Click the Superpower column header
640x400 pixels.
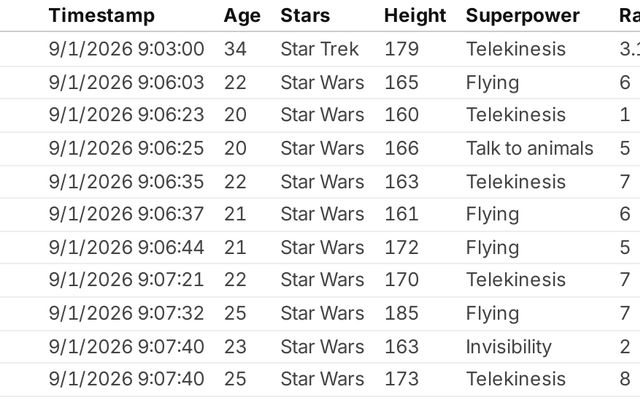coord(522,16)
